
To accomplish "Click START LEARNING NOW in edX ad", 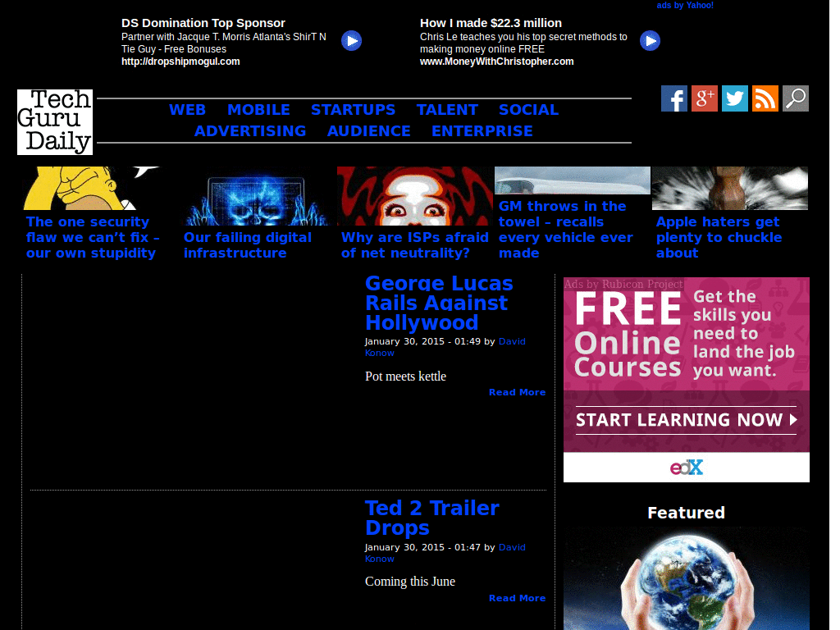I will pos(687,419).
